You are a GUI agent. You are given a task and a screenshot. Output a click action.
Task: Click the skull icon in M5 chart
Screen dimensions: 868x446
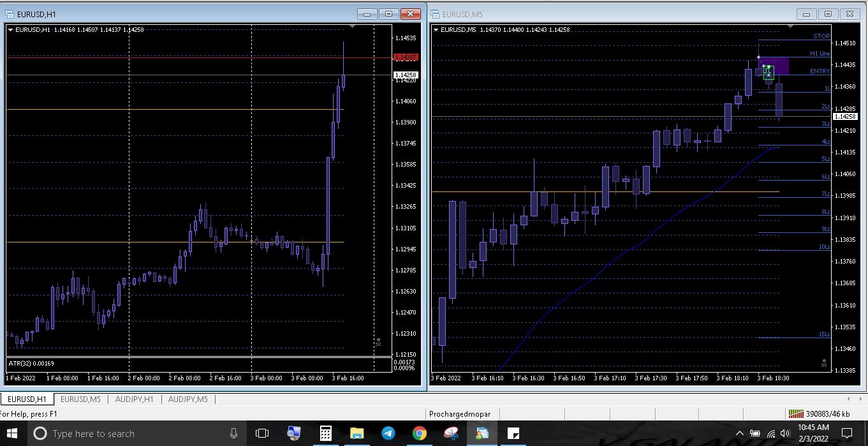[x=824, y=363]
